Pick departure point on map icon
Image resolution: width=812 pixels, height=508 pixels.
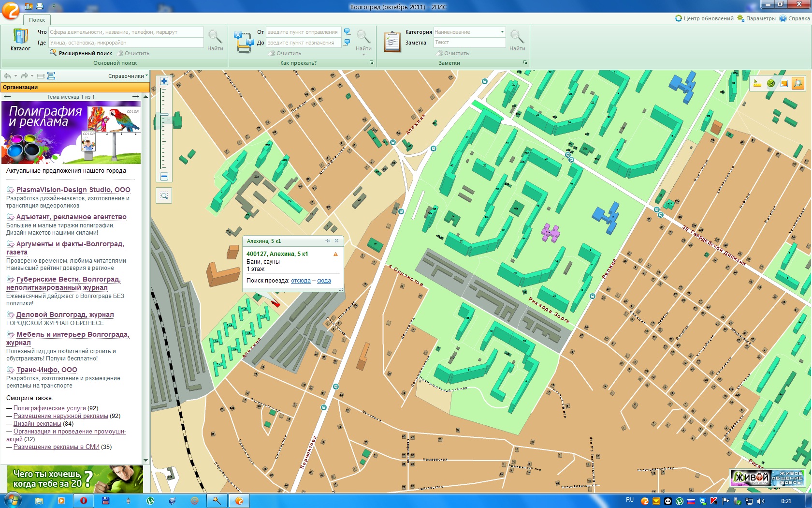(x=347, y=32)
